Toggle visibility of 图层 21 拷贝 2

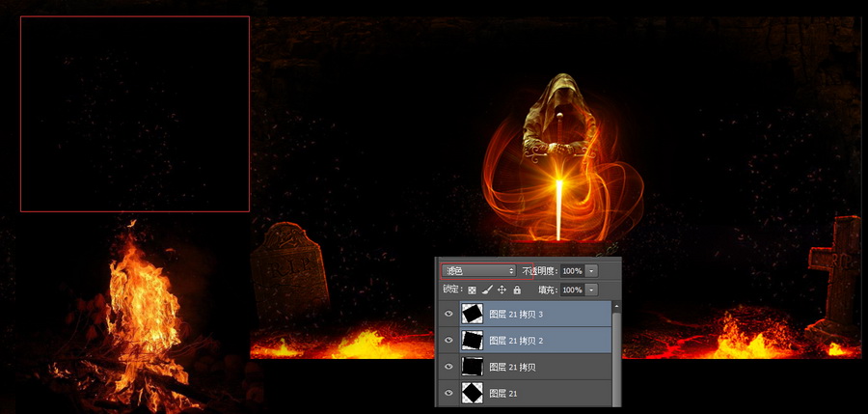448,340
